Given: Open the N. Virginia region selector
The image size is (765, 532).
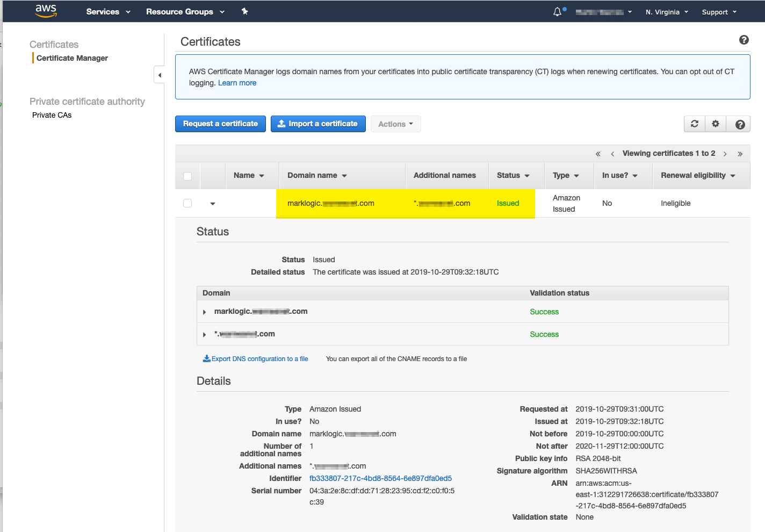Looking at the screenshot, I should tap(667, 12).
